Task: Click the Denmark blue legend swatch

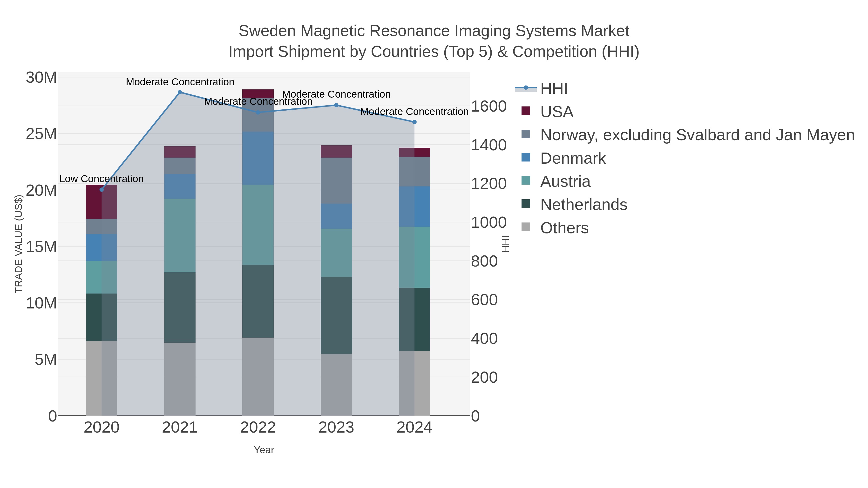Action: [526, 157]
